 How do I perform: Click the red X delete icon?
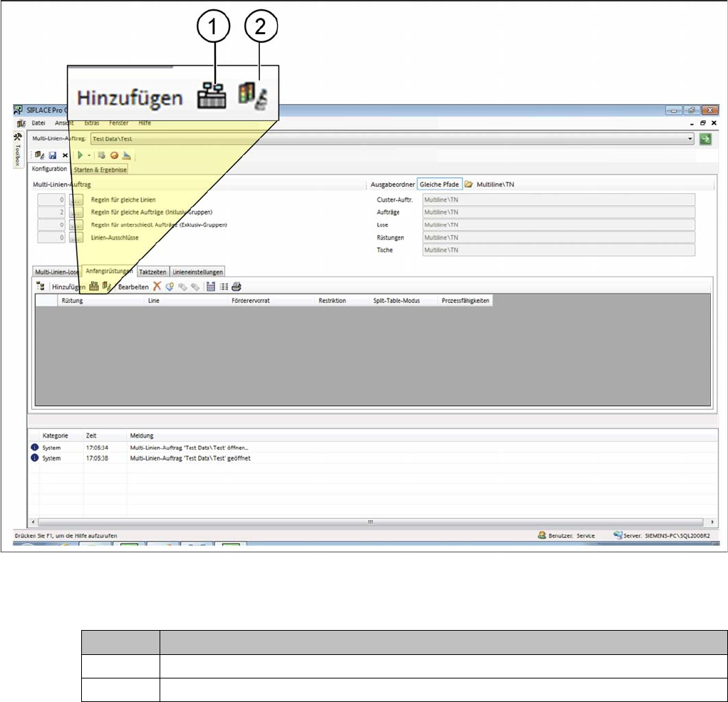pos(157,287)
